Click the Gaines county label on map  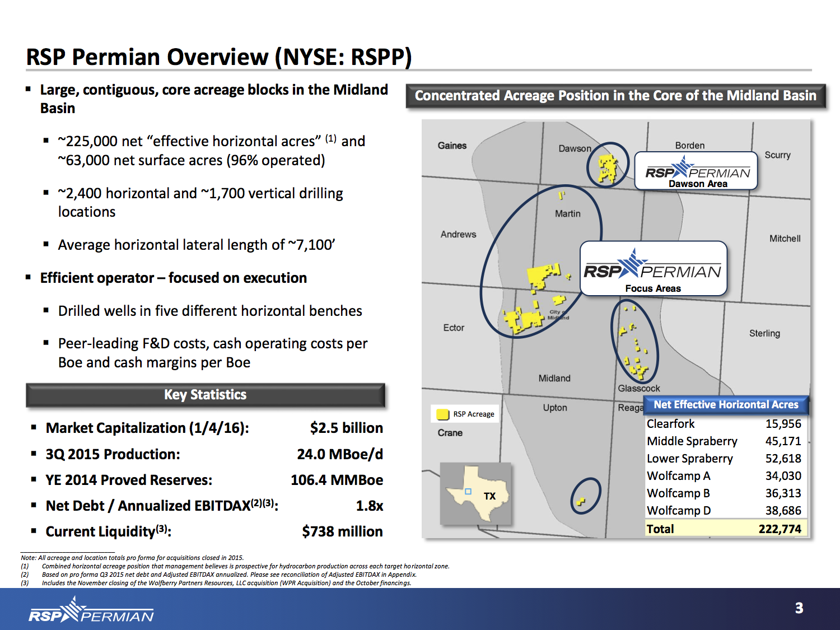(452, 146)
